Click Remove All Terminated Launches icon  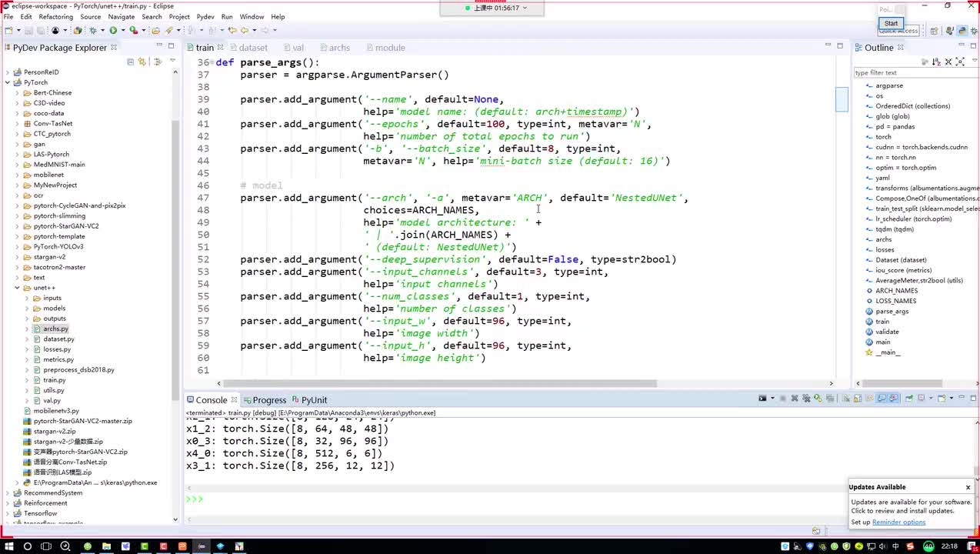pos(806,398)
